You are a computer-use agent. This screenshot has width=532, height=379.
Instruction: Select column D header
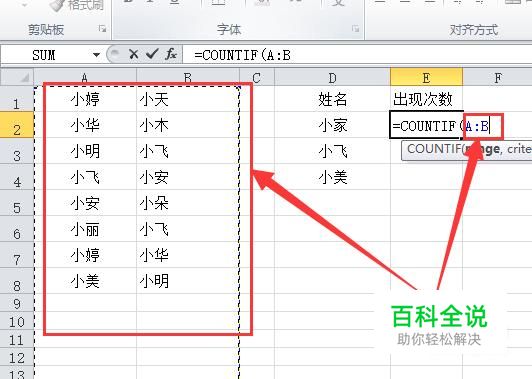tap(332, 78)
